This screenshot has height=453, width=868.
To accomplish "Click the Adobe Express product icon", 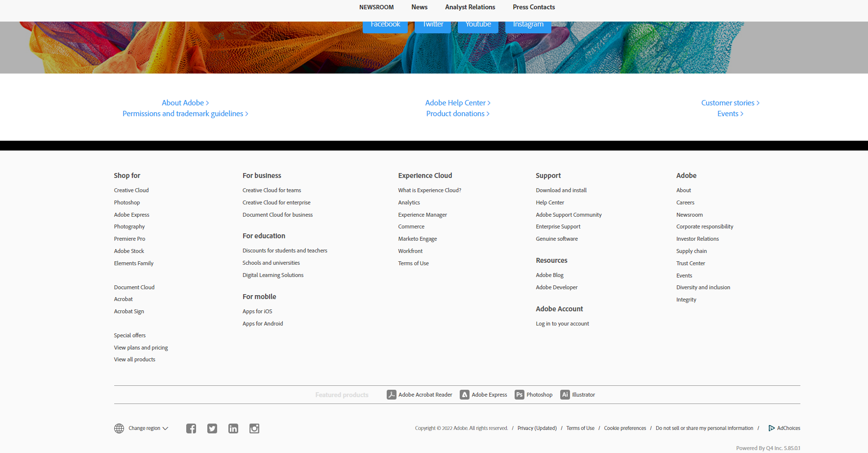I will coord(464,394).
